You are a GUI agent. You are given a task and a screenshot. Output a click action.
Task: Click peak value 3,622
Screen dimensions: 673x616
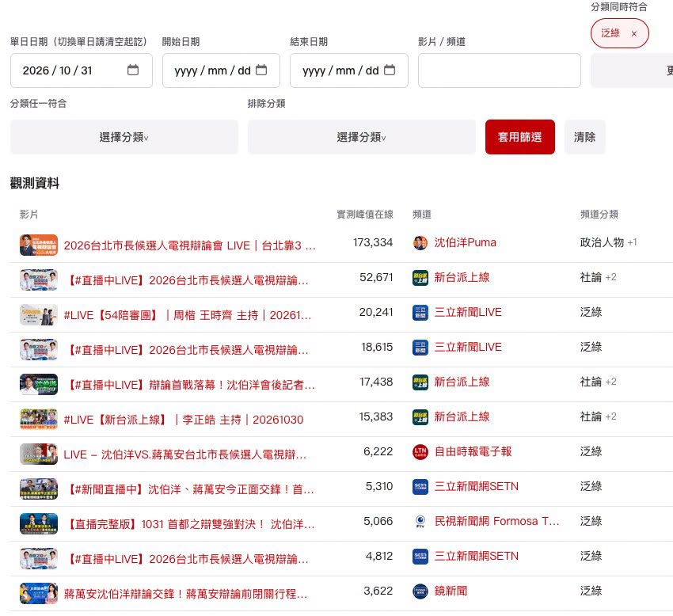point(378,591)
